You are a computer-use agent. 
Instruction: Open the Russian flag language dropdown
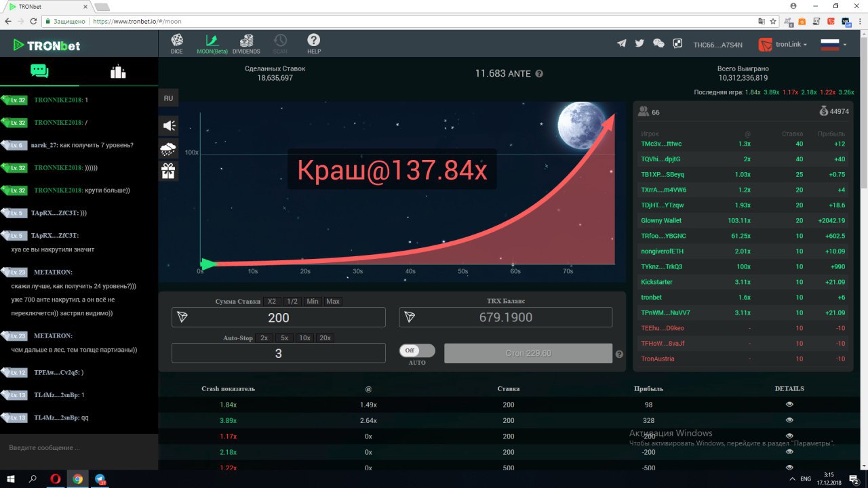[x=833, y=45]
